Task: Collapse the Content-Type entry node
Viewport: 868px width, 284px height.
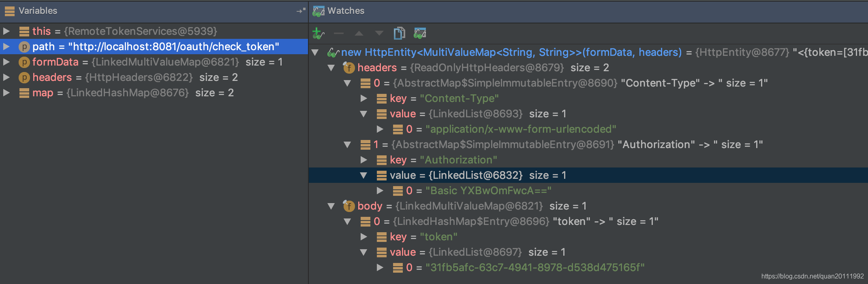Action: tap(347, 83)
